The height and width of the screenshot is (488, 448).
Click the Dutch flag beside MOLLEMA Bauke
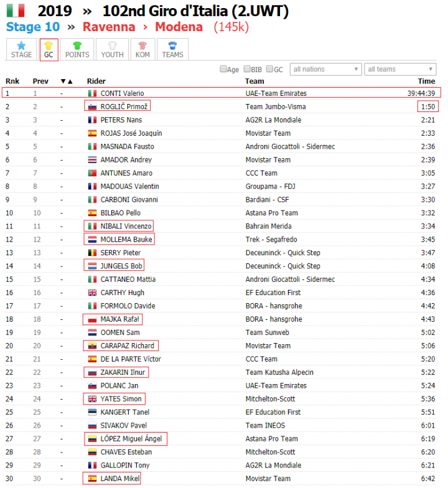92,240
